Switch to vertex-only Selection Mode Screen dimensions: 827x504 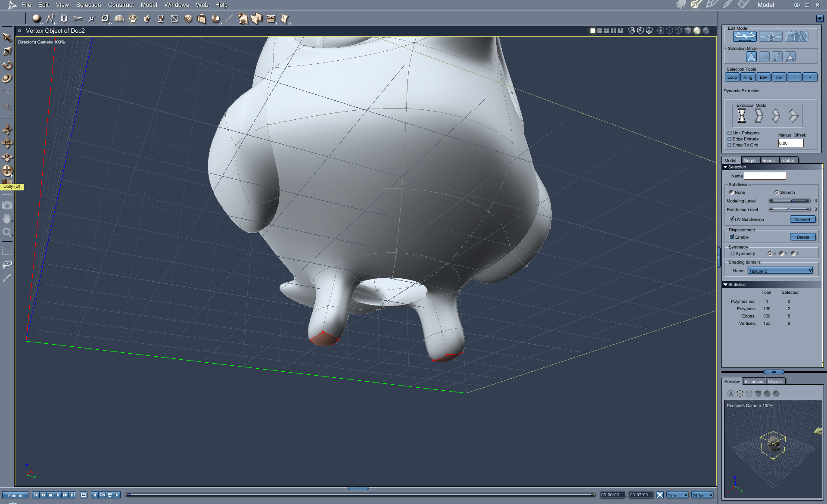765,56
